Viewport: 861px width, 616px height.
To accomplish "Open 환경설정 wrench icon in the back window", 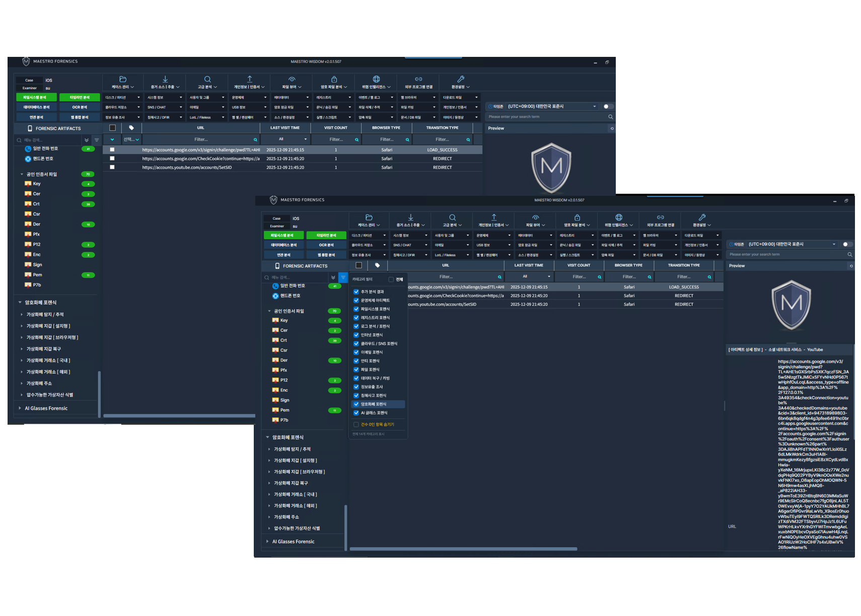I will (x=460, y=79).
